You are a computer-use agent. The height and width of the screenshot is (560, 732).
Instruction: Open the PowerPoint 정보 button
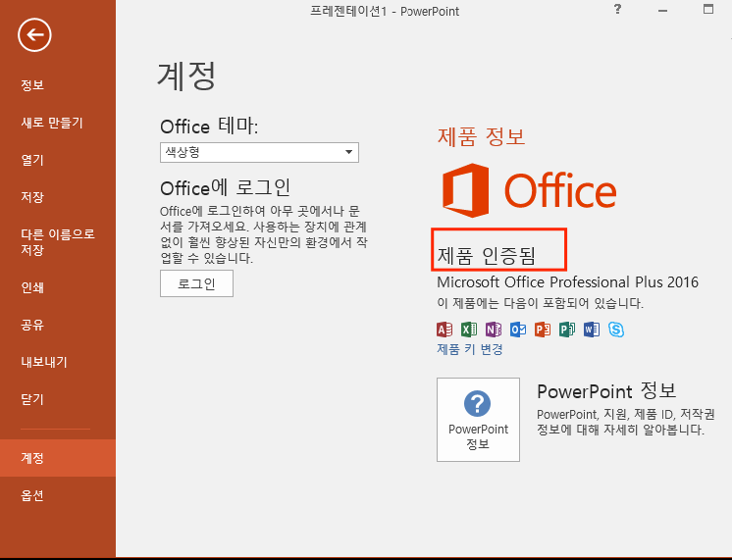coord(478,420)
